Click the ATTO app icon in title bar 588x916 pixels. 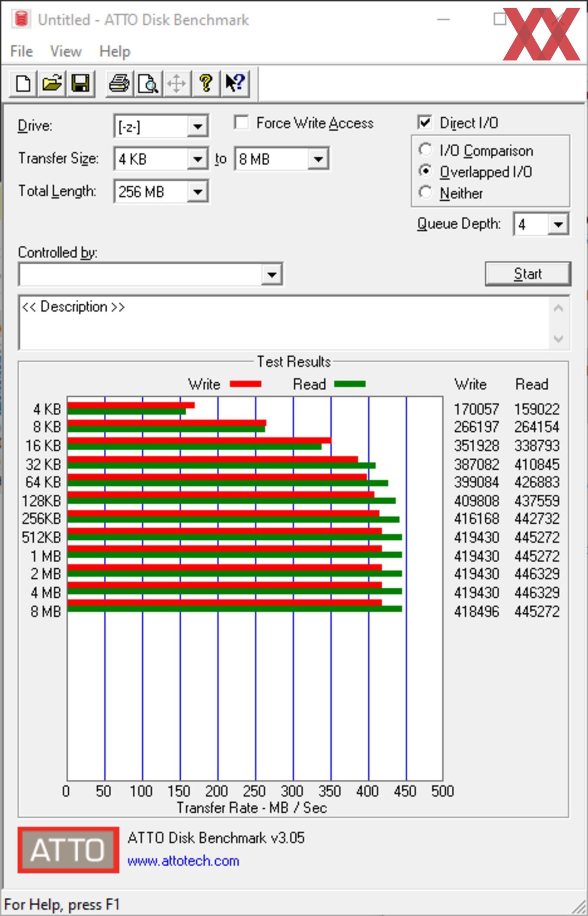20,19
